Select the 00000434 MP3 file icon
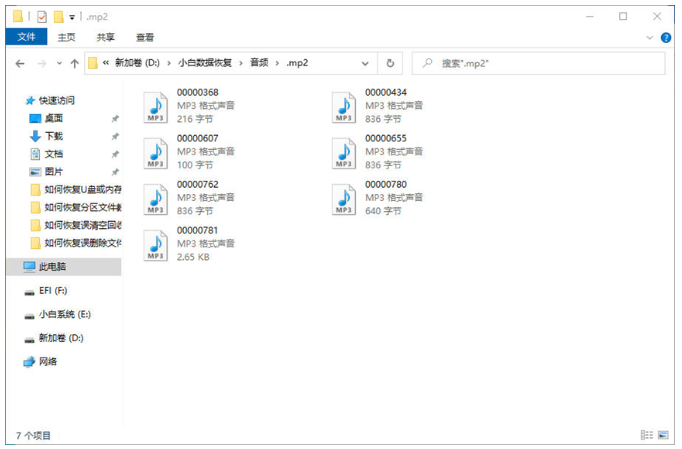 click(344, 106)
